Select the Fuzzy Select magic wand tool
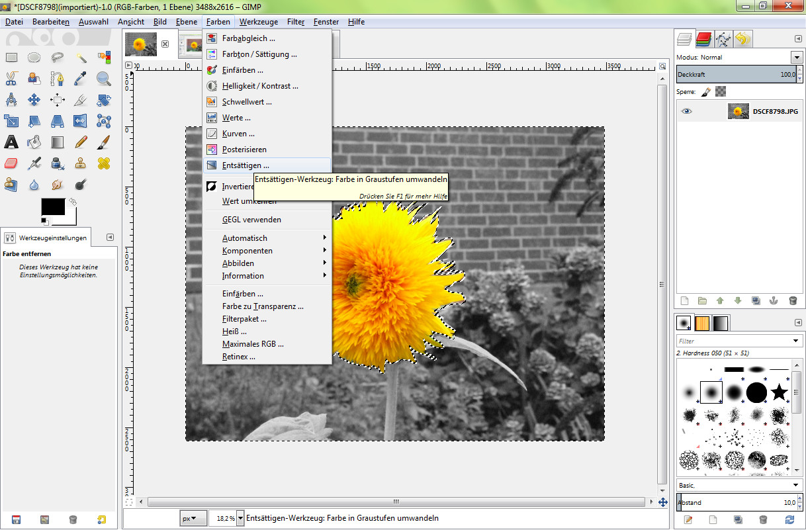Screen dimensions: 806x532 point(81,57)
